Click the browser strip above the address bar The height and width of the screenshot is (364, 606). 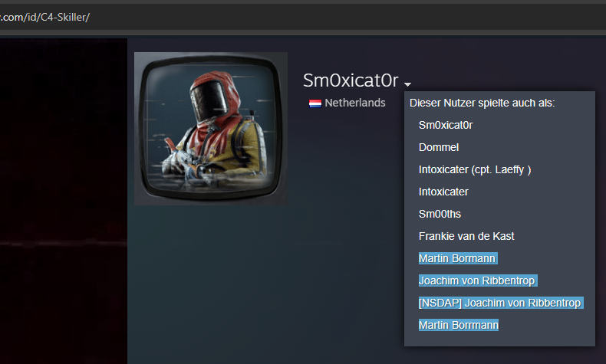click(303, 2)
